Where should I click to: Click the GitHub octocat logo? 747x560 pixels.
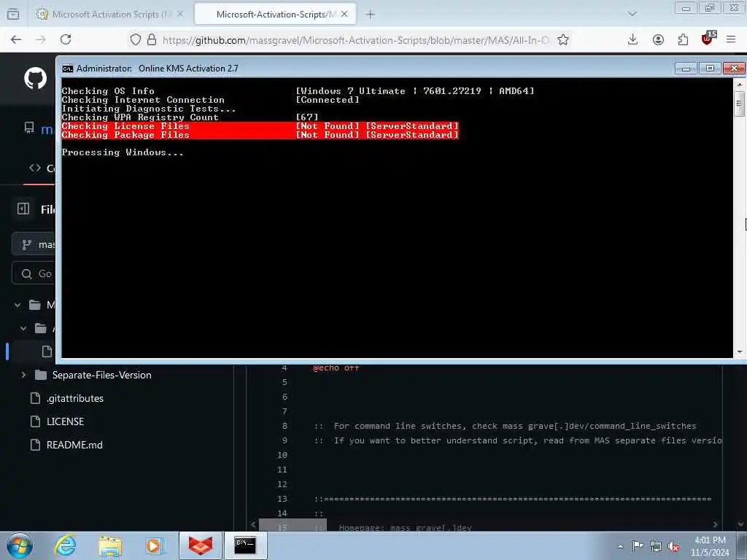36,78
